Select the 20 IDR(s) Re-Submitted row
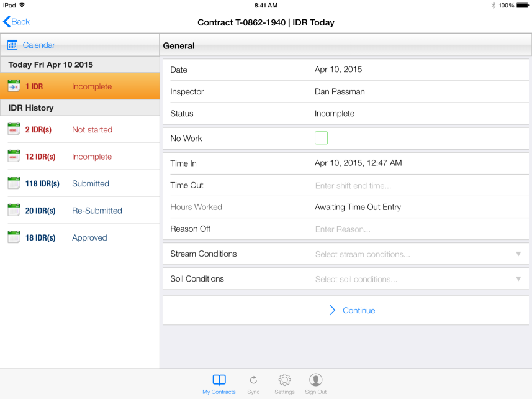The image size is (532, 399). [79, 211]
